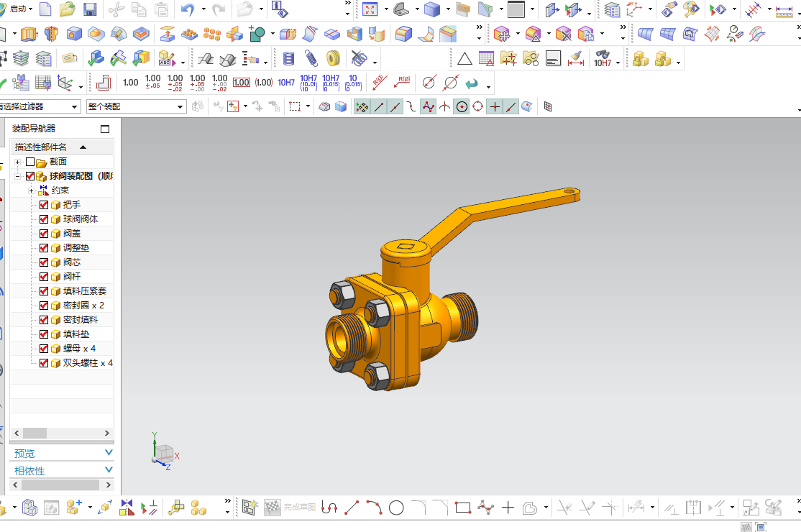Select the plain 10H7 fit dimension icon

tap(286, 82)
